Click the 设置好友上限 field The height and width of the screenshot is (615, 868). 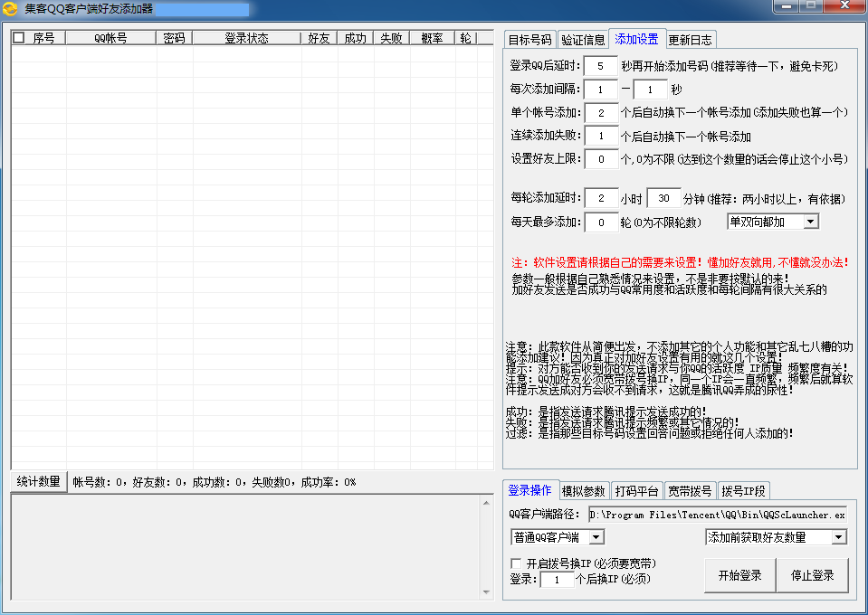point(601,159)
